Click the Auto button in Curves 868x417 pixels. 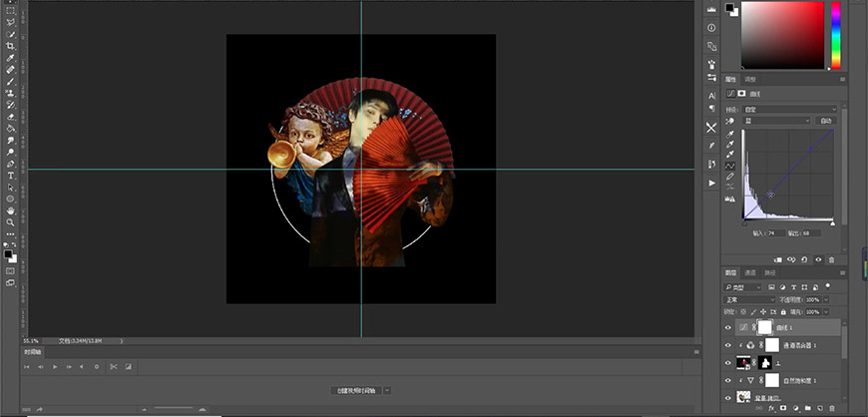click(x=826, y=121)
